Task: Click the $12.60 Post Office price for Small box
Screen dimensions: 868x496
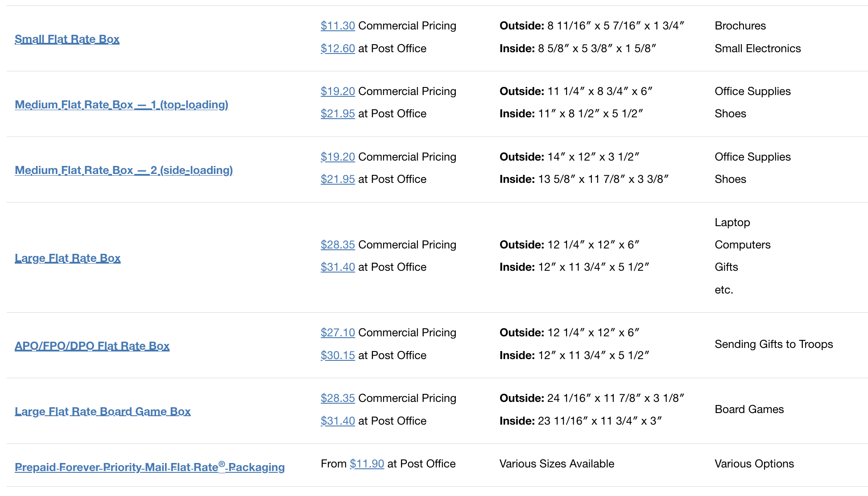Action: coord(338,48)
